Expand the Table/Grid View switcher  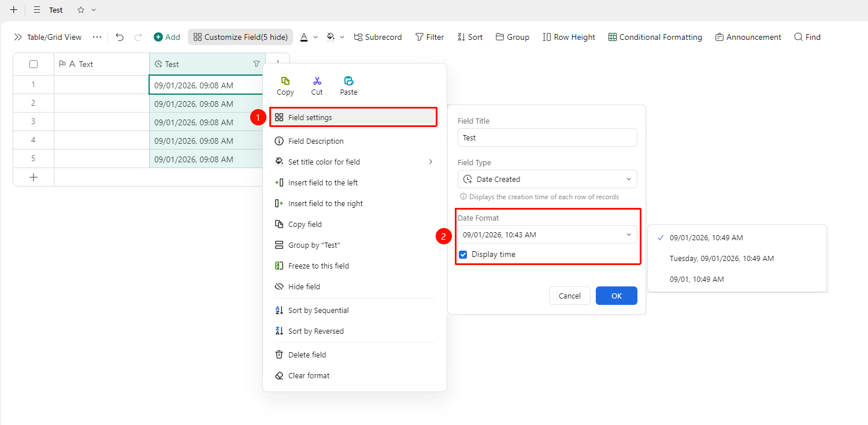[47, 37]
